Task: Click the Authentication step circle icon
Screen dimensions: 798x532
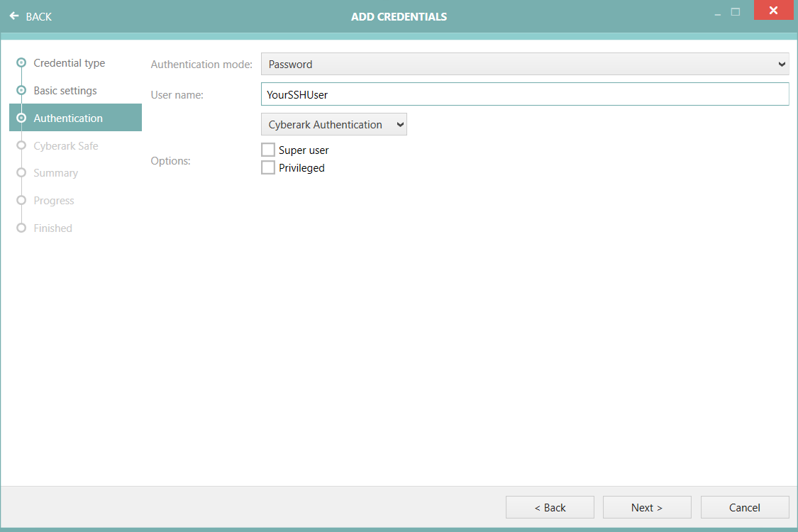Action: pos(21,118)
